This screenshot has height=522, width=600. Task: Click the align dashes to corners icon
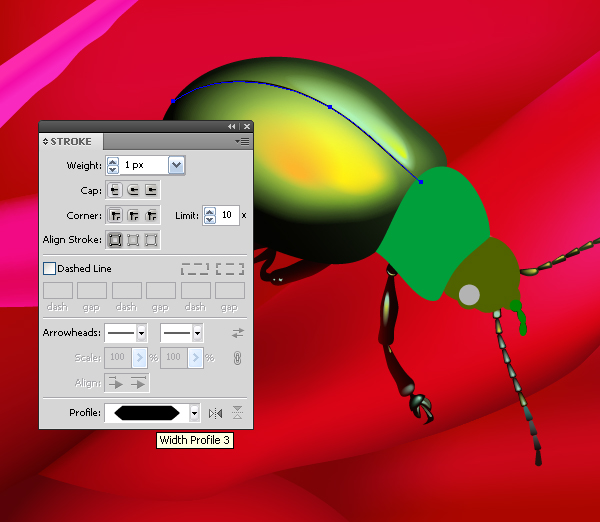[x=230, y=269]
